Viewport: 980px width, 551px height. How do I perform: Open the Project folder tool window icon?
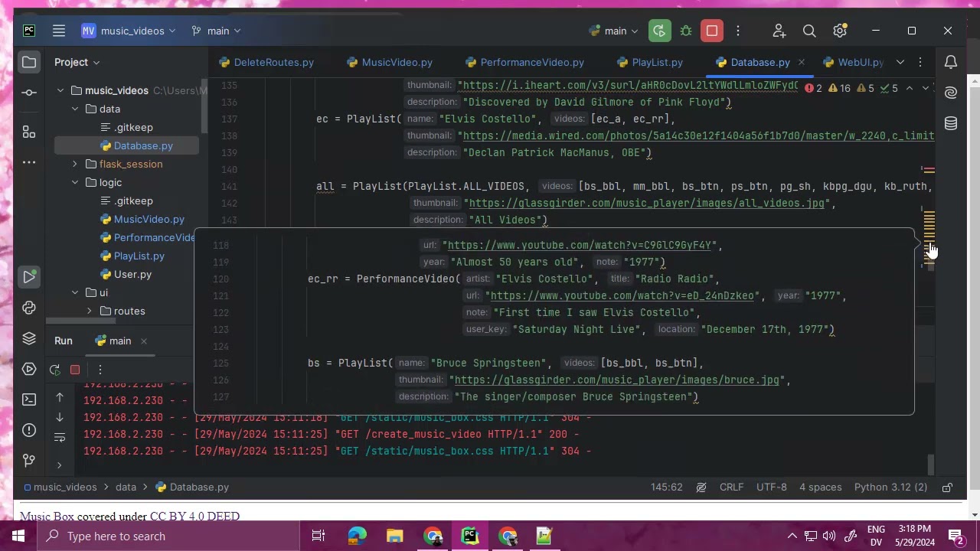point(29,62)
